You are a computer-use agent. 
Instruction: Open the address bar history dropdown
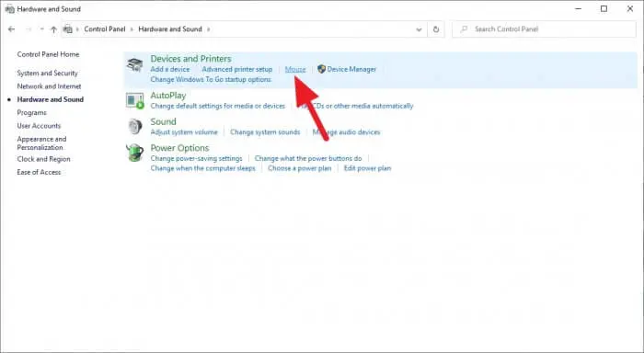[x=419, y=29]
